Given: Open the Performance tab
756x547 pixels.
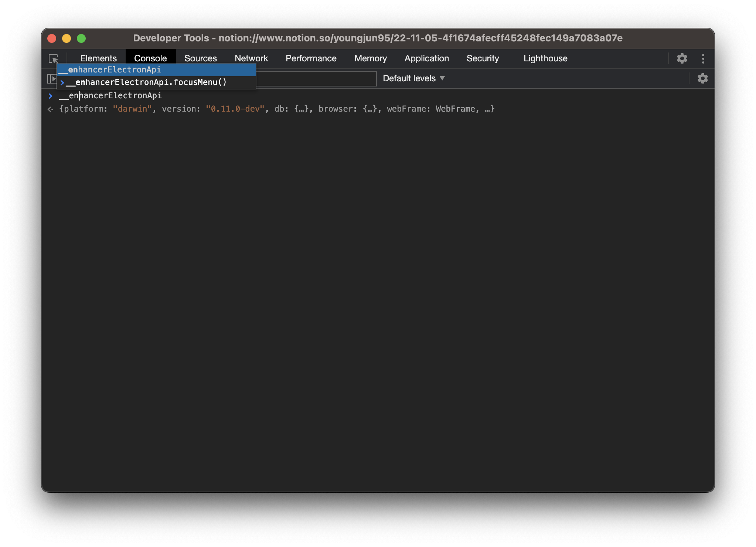Looking at the screenshot, I should pos(311,58).
